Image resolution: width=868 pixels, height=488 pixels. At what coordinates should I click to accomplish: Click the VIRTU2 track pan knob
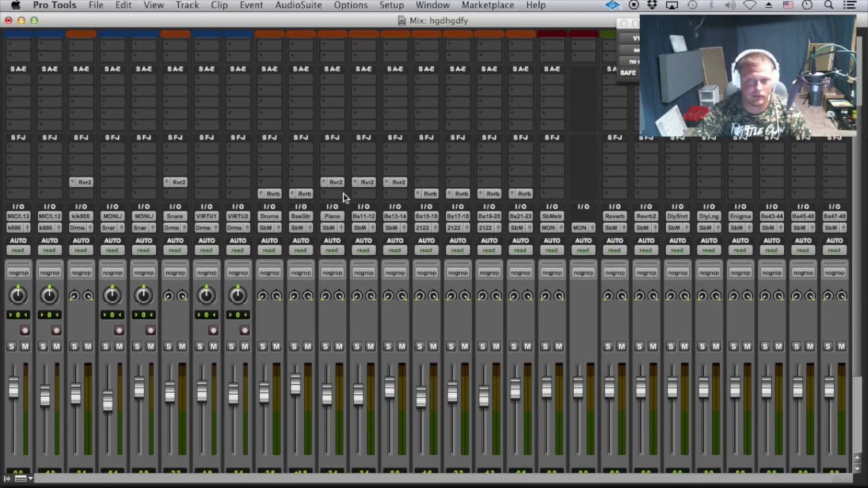pos(237,295)
